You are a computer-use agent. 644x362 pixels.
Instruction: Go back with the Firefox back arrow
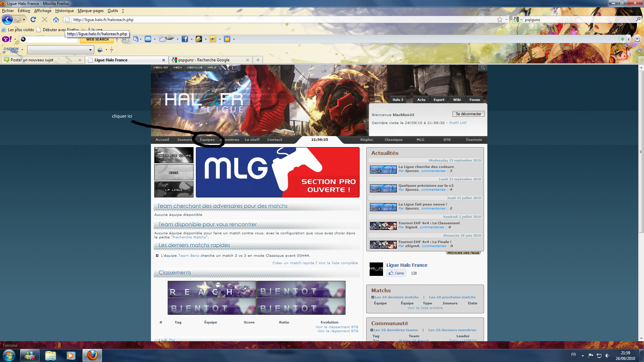point(7,19)
